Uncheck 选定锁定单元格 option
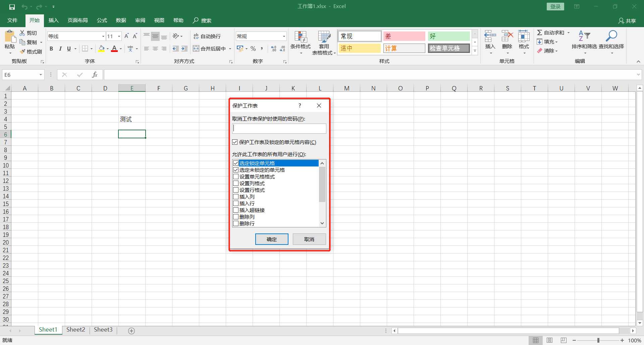The image size is (644, 345). [x=236, y=163]
